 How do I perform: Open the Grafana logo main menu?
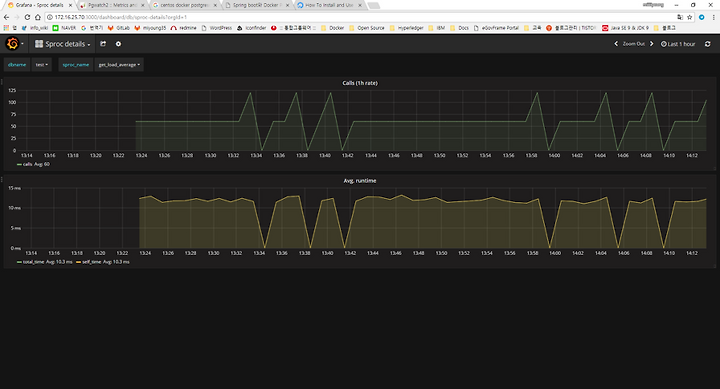coord(14,44)
